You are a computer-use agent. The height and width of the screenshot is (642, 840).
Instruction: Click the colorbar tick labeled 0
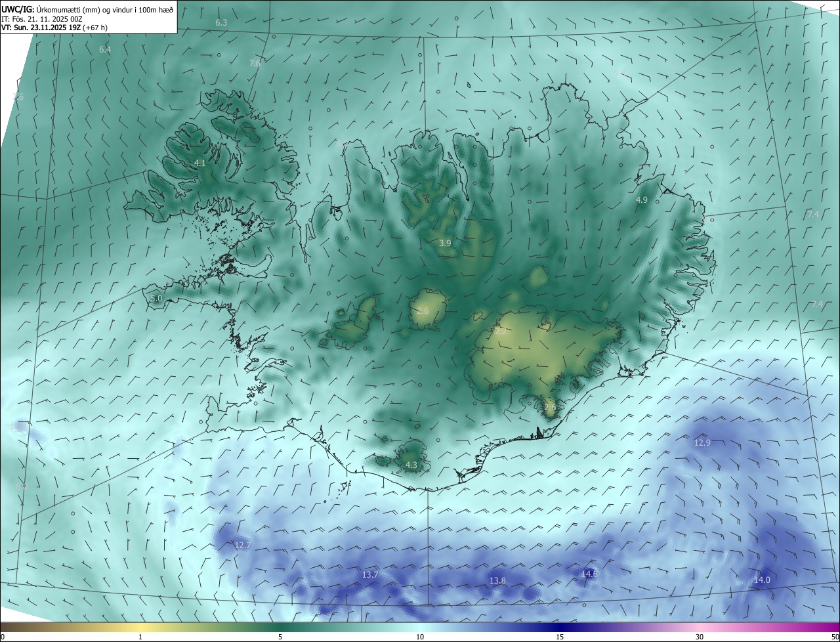pos(3,637)
